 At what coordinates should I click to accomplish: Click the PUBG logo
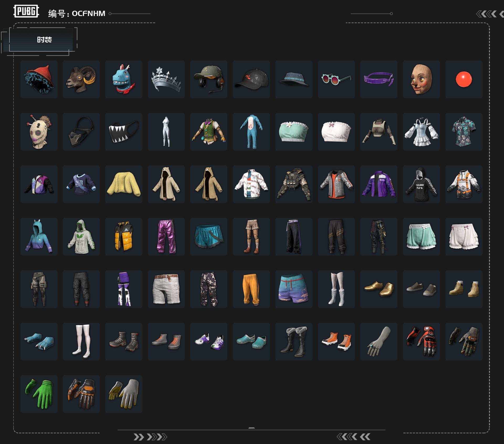pos(26,11)
